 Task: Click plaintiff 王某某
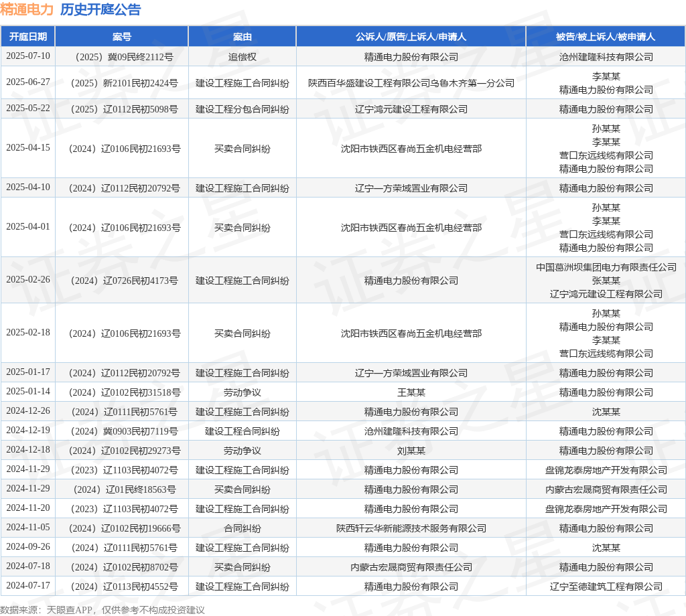(x=411, y=392)
